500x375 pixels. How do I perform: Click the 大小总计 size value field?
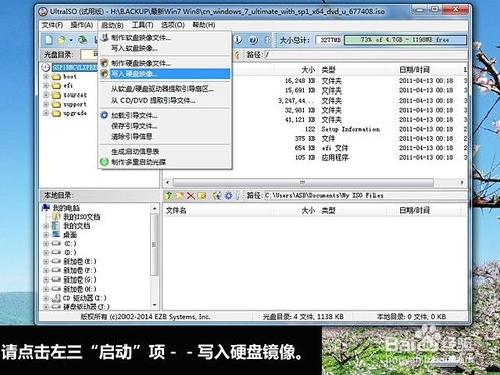pos(329,40)
